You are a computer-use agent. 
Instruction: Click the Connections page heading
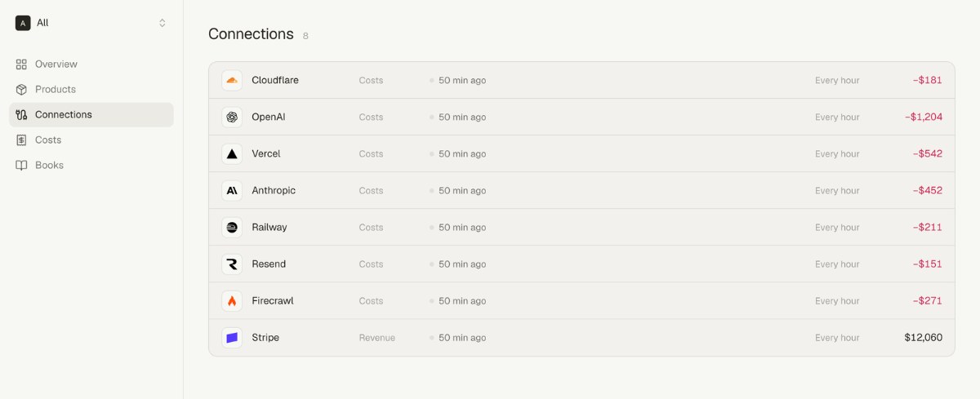pyautogui.click(x=251, y=34)
